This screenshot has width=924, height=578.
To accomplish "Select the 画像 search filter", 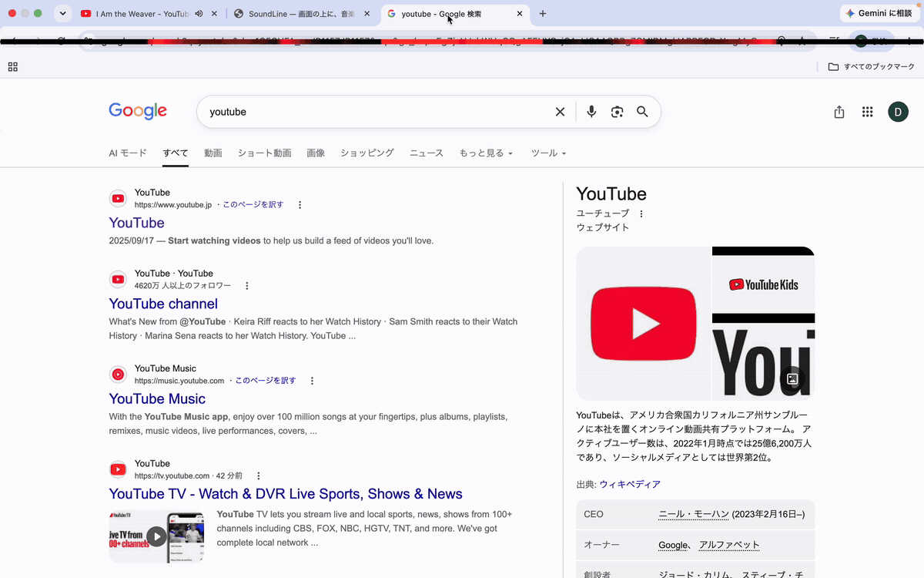I will (316, 153).
